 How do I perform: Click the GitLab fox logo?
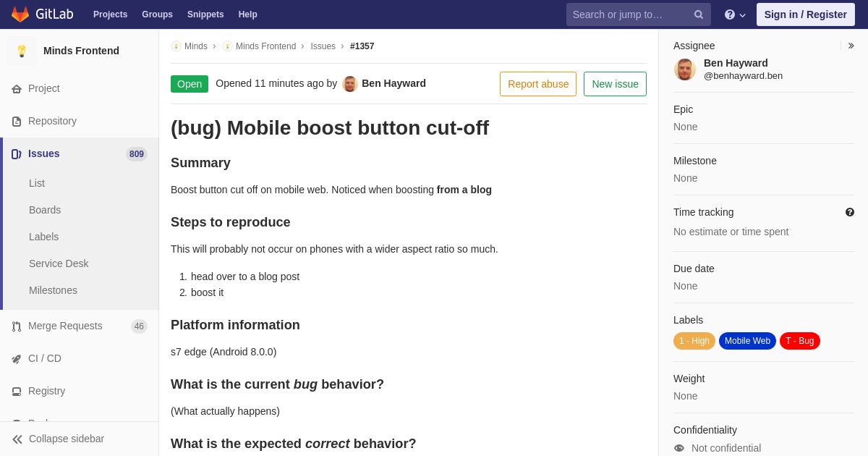point(20,14)
